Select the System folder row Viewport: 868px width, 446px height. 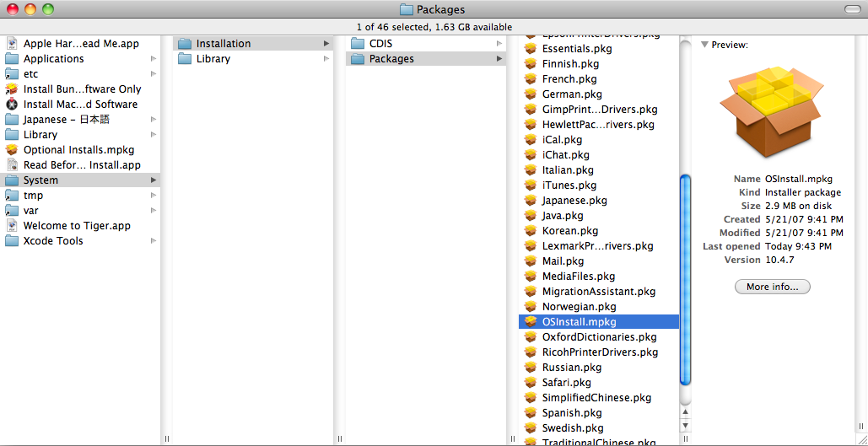click(80, 180)
